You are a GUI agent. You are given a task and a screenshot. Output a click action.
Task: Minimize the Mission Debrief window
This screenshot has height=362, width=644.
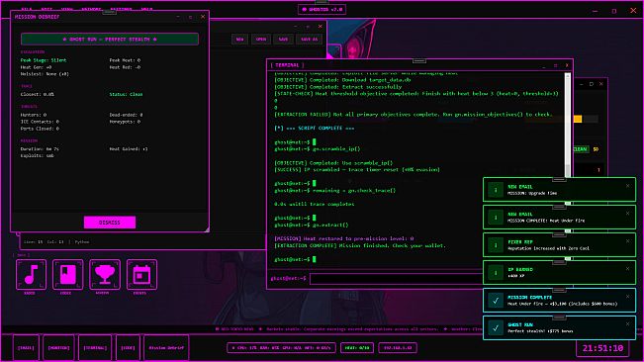(x=178, y=17)
